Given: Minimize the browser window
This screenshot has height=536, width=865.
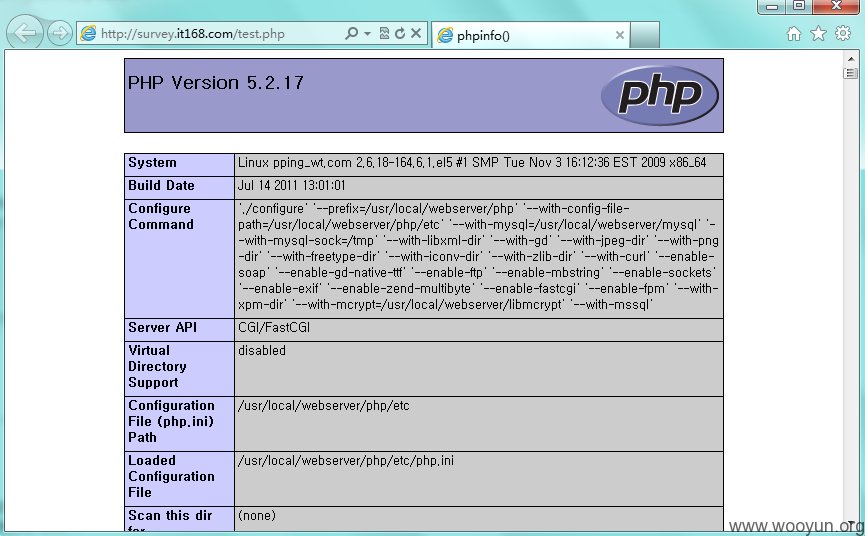Looking at the screenshot, I should 772,7.
